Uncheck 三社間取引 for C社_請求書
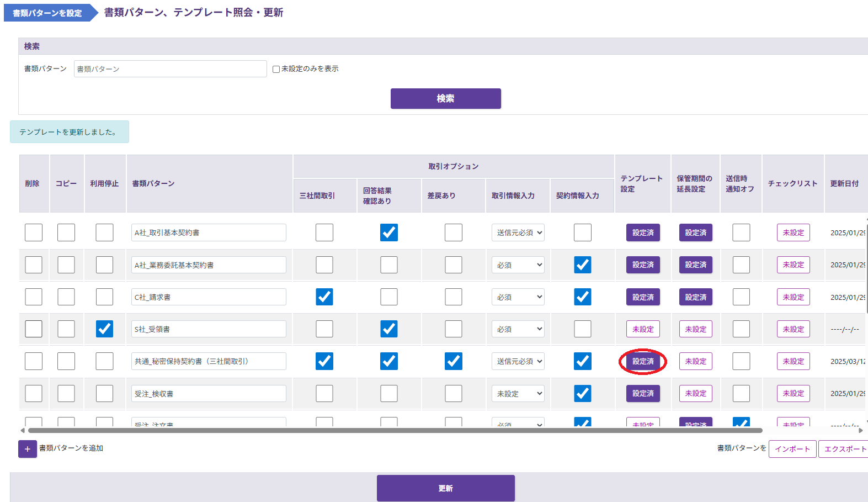The image size is (868, 502). (x=324, y=297)
